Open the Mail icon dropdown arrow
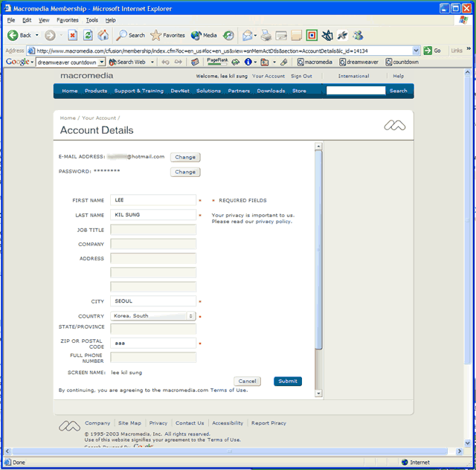 tap(255, 36)
